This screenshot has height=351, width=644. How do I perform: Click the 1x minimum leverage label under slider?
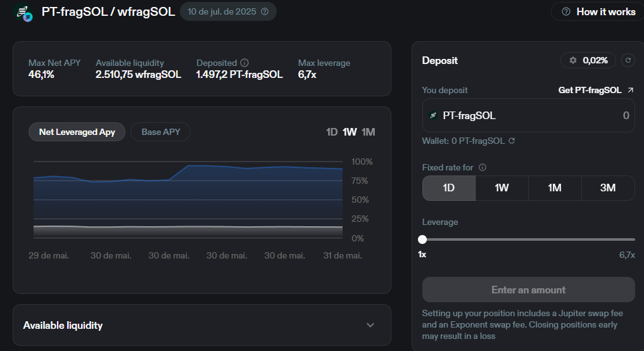(x=422, y=255)
